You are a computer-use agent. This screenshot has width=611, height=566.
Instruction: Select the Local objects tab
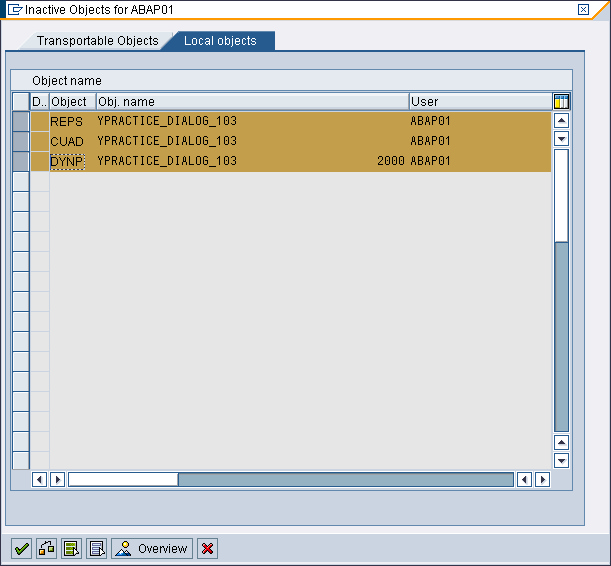(x=220, y=41)
